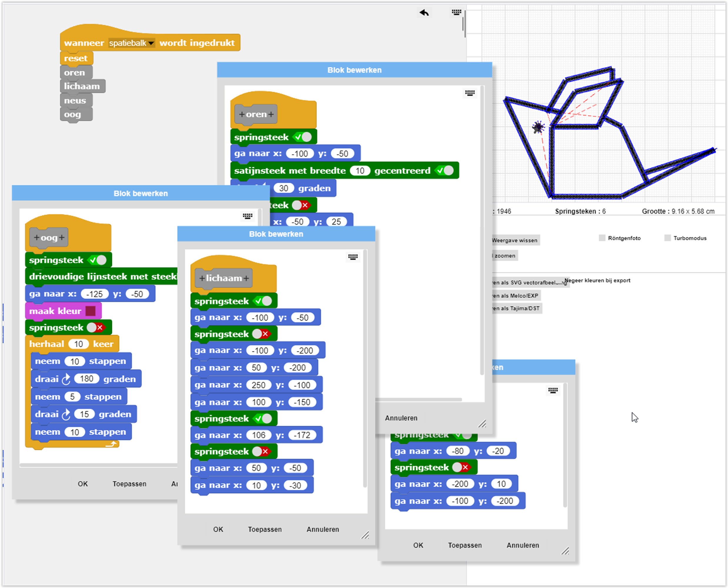The image size is (728, 588).
Task: Click the Weergave wissen button
Action: (x=514, y=240)
